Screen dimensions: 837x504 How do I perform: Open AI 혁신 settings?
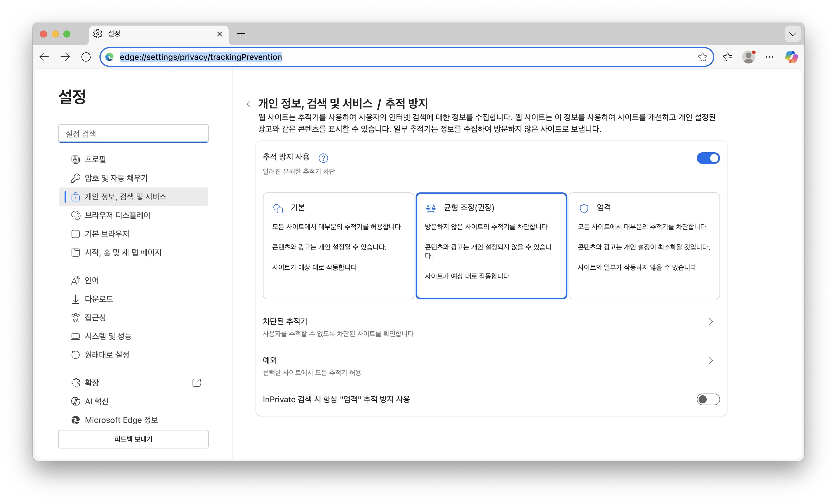pyautogui.click(x=133, y=401)
